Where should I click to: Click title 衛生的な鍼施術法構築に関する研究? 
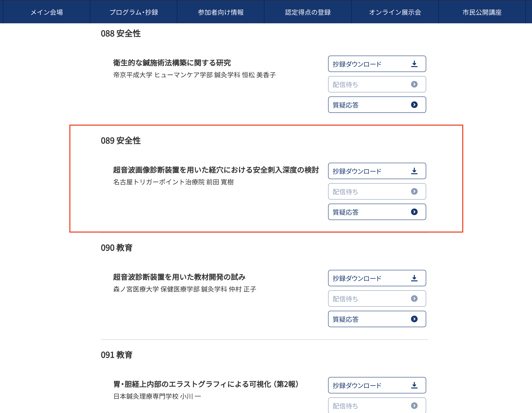[172, 63]
